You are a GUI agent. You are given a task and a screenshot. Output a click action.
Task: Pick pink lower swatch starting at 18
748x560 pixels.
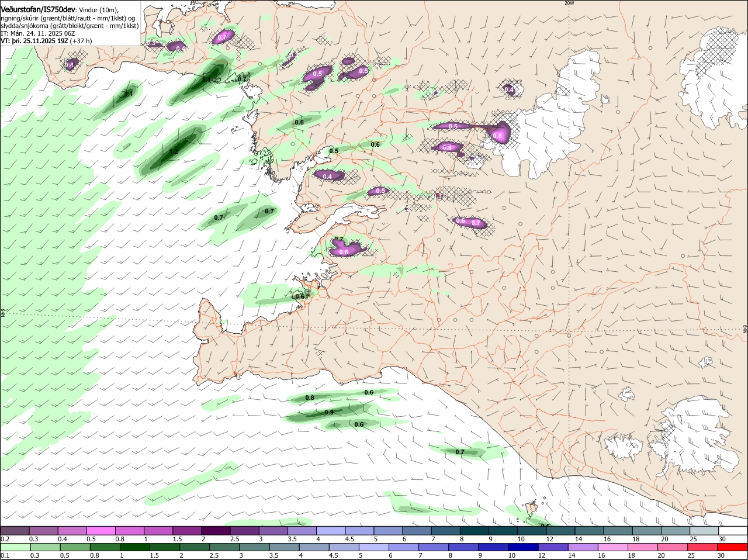(642, 547)
